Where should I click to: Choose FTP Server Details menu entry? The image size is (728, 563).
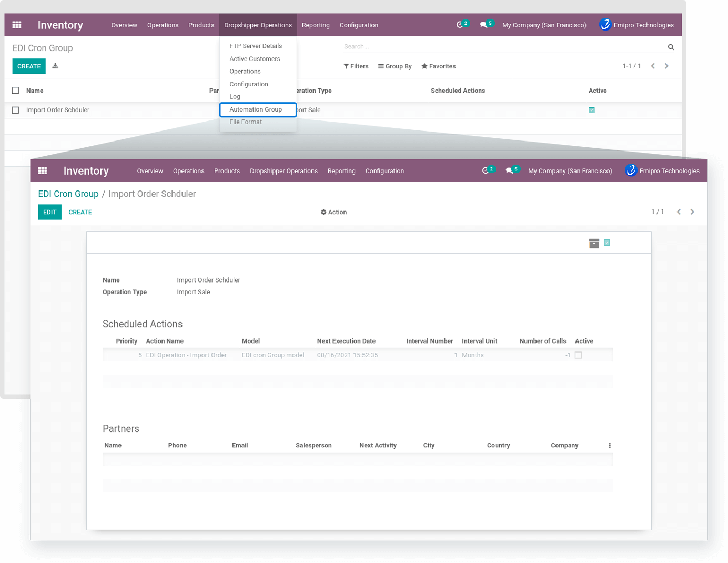(256, 46)
